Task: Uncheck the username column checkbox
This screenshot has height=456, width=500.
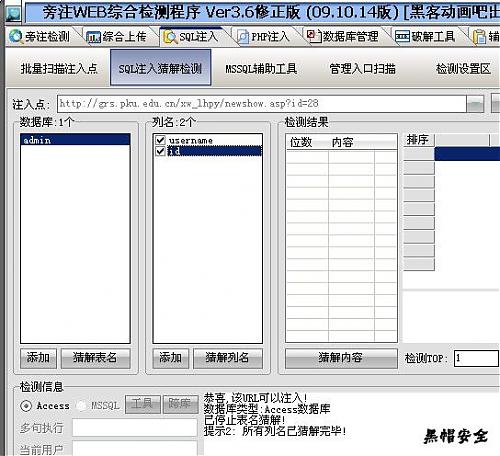Action: coord(161,140)
